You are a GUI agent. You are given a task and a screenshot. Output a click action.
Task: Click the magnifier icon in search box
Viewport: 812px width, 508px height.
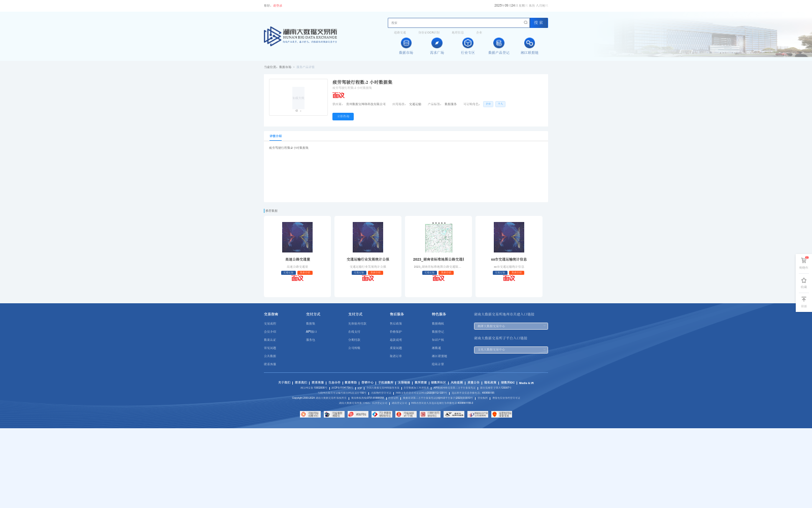pyautogui.click(x=526, y=23)
